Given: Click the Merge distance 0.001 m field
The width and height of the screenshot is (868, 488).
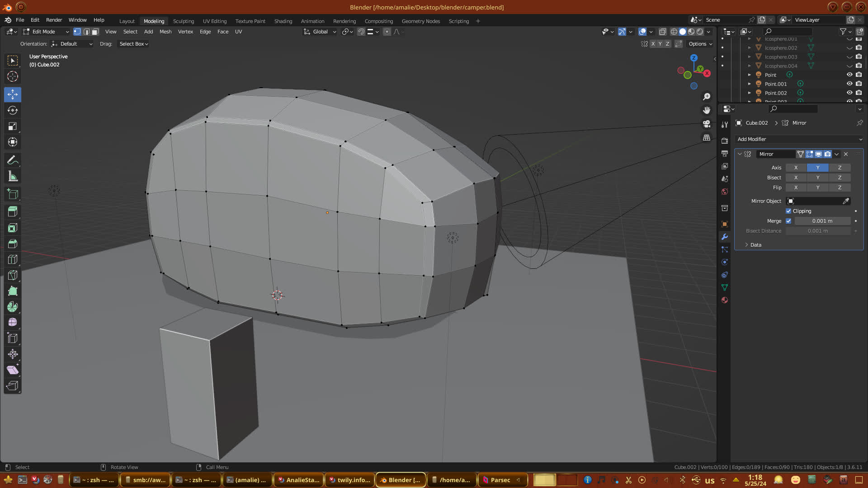Looking at the screenshot, I should click(822, 221).
